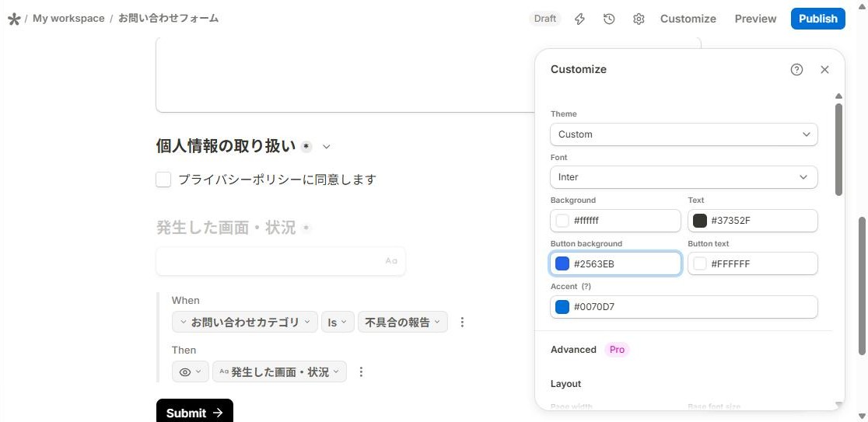Click the 発生した画面・状況 short text input
The width and height of the screenshot is (868, 422).
(x=281, y=261)
